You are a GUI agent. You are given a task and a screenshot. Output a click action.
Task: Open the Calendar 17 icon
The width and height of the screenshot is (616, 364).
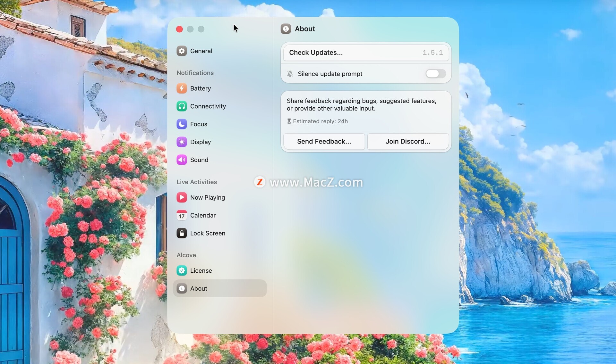click(182, 215)
